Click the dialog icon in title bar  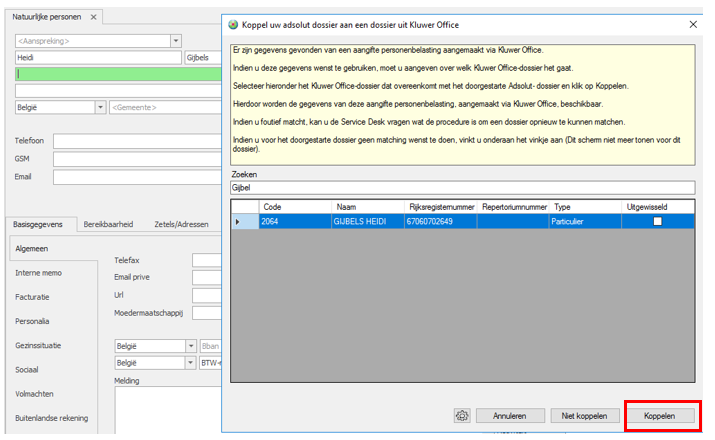coord(234,24)
